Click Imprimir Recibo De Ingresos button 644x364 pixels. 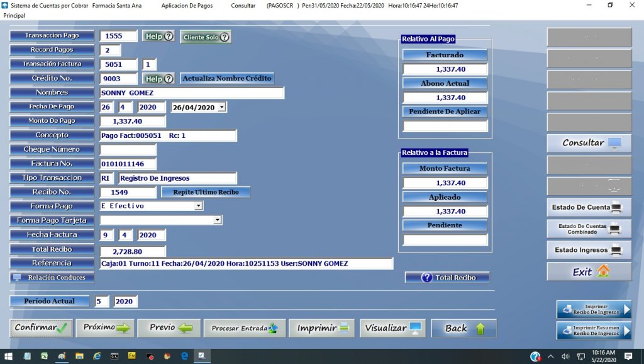click(594, 309)
